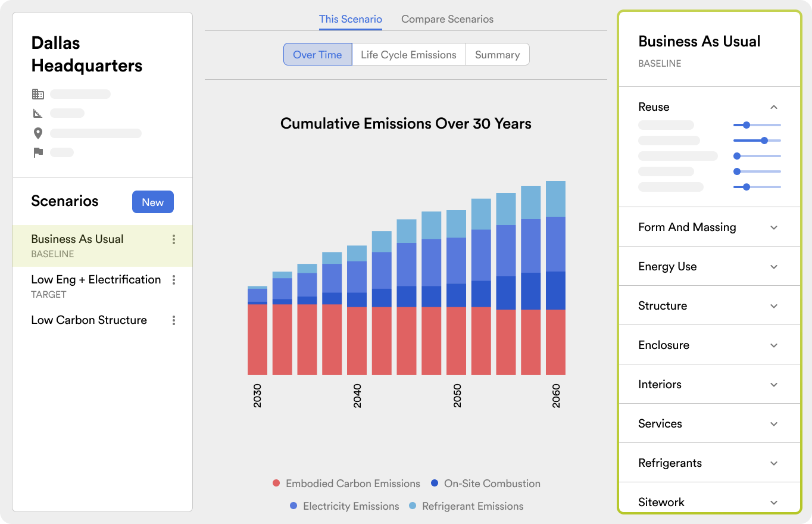Toggle Refrigerant Emissions legend entry
812x524 pixels.
point(413,506)
